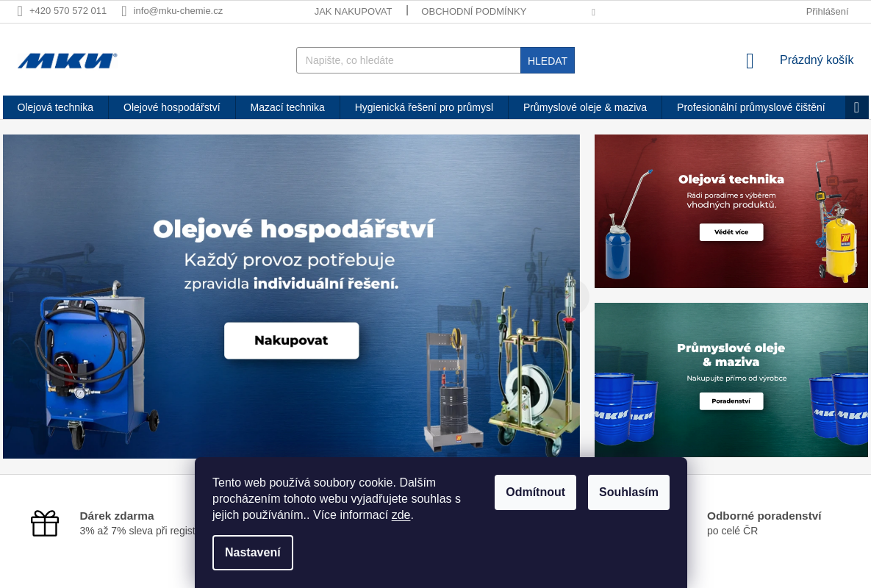The image size is (882, 588).
Task: Select the Olejová technika category tab
Action: [55, 107]
